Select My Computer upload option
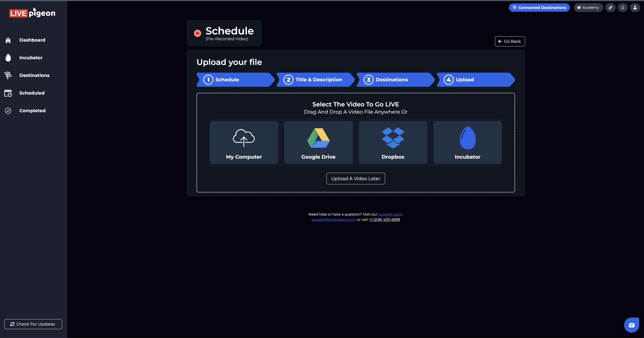Screen dimensions: 644x338 pos(244,143)
